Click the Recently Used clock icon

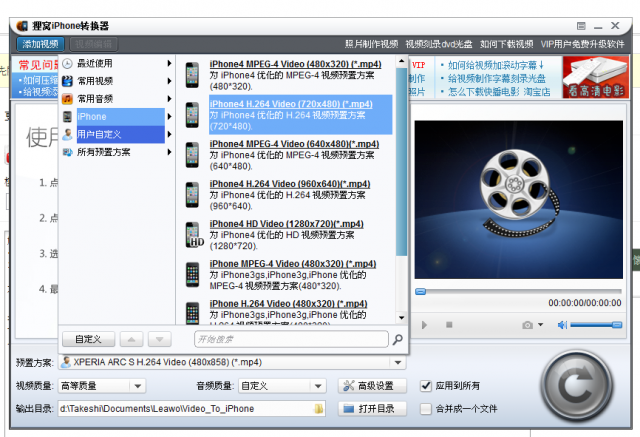point(67,64)
